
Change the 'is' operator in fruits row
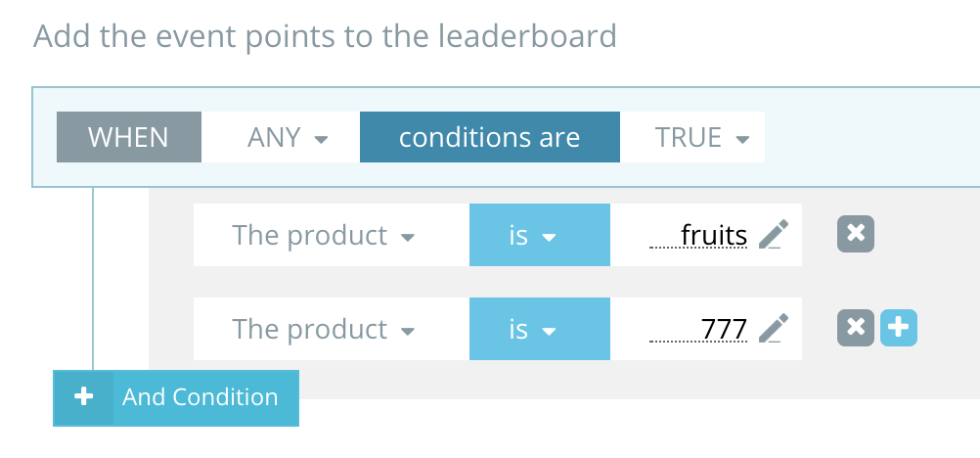532,236
